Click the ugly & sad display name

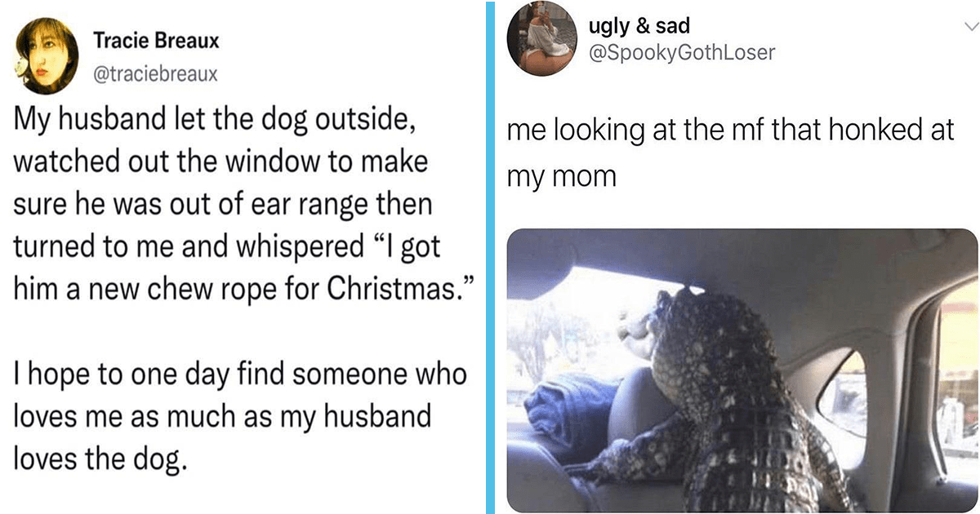coord(639,27)
